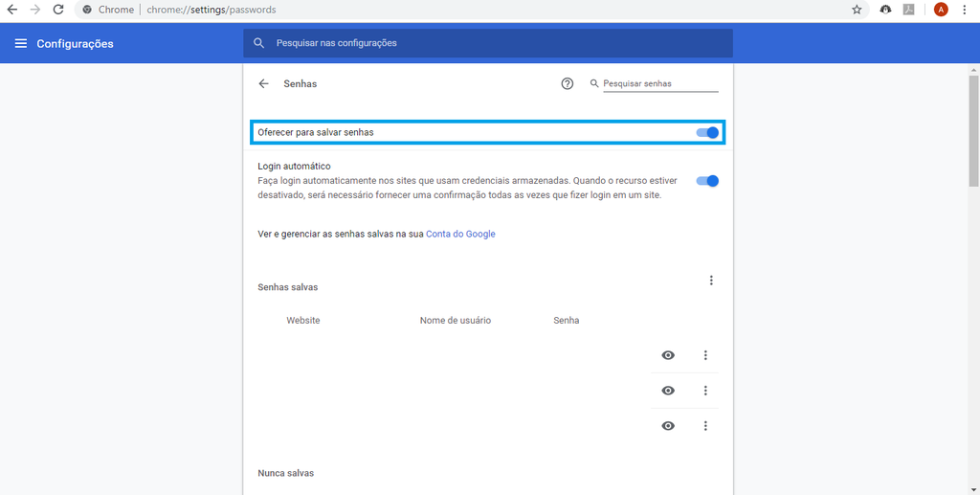Click the scrollbar up arrow
Screen dimensions: 980x495
tap(973, 69)
